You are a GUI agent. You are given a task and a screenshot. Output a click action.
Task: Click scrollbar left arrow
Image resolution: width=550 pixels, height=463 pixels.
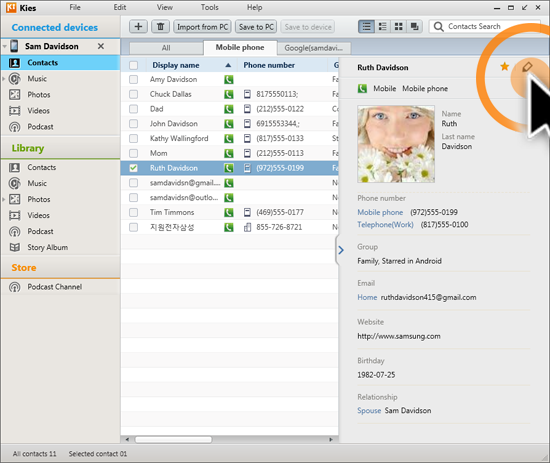coord(127,439)
